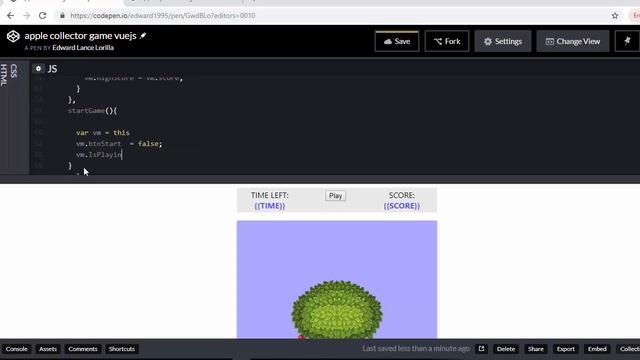This screenshot has width=640, height=360.
Task: Open Change View menu
Action: click(573, 41)
